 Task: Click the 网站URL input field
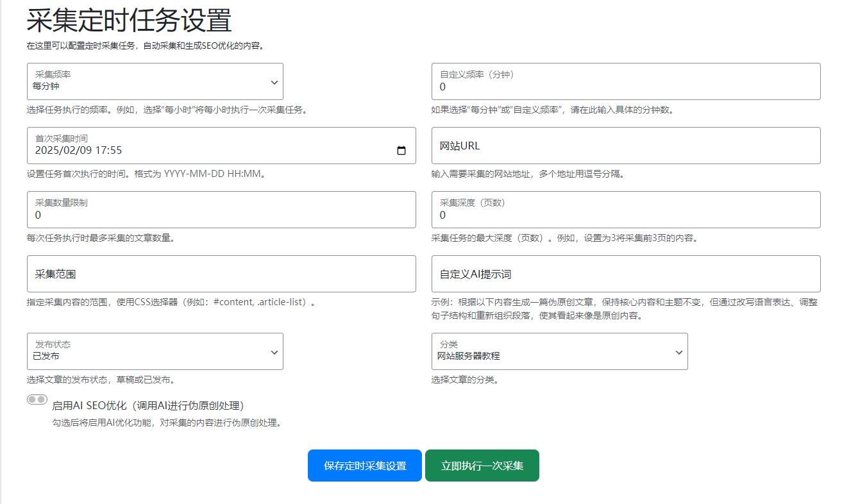[x=627, y=146]
